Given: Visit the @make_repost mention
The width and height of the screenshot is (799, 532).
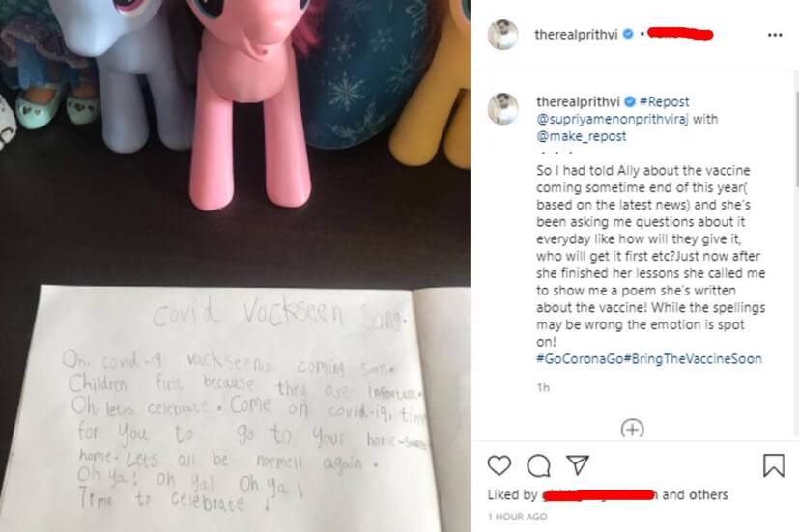Looking at the screenshot, I should (x=581, y=136).
